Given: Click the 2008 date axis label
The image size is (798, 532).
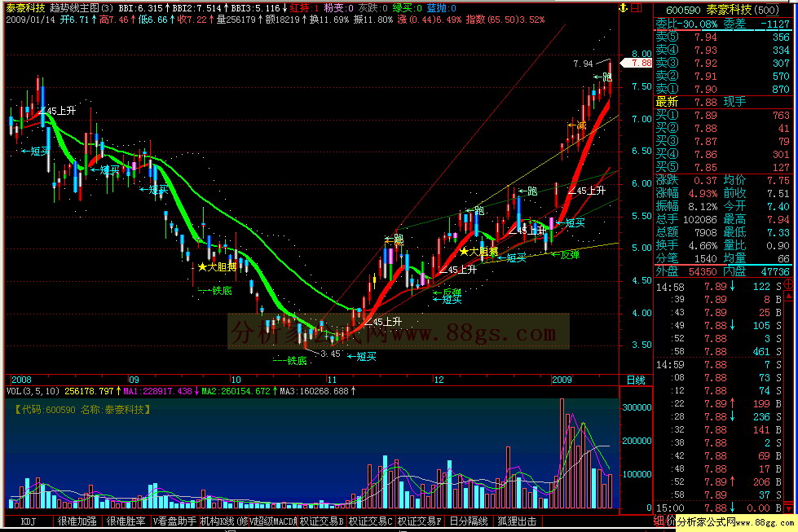Looking at the screenshot, I should 21,380.
